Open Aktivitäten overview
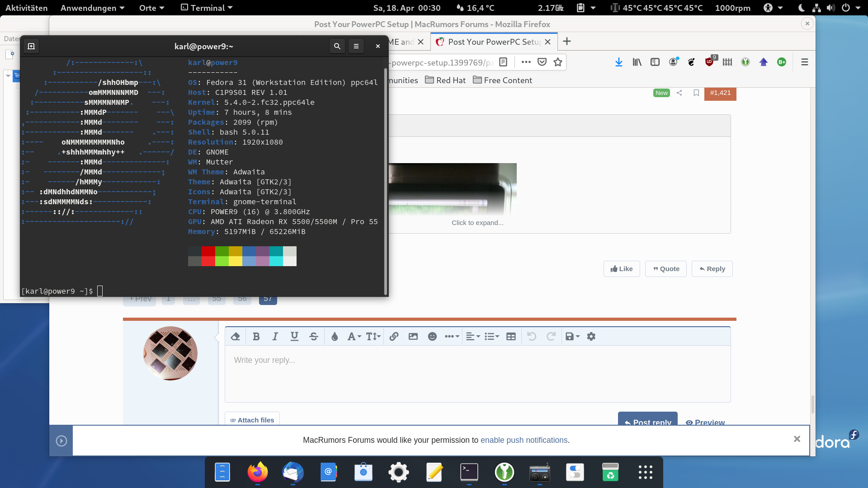Screen dimensions: 868x488 pyautogui.click(x=26, y=8)
